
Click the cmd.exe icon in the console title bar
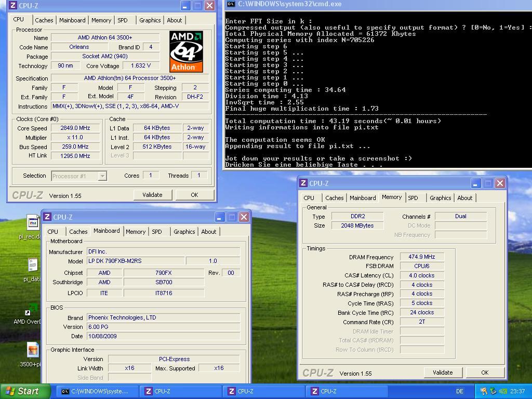(x=231, y=4)
